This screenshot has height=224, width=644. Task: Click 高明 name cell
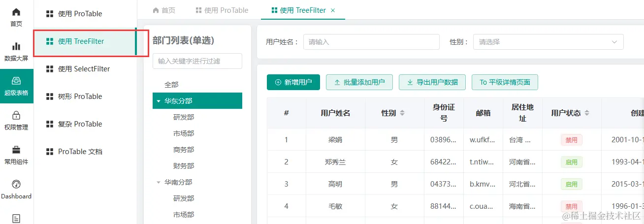point(335,184)
